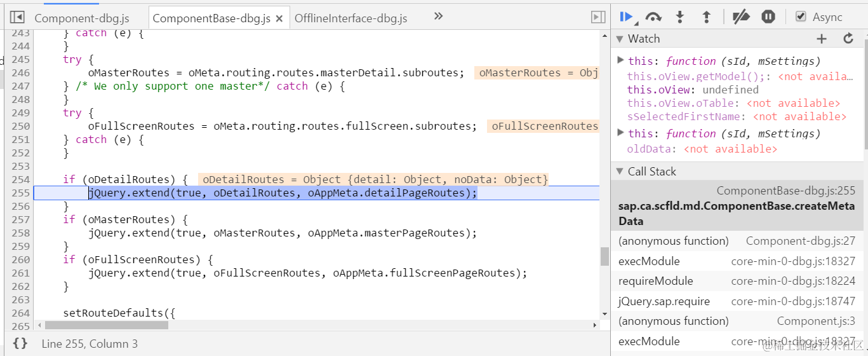Open Component-dbg.js:27 source link
Image resolution: width=868 pixels, height=356 pixels.
point(801,241)
